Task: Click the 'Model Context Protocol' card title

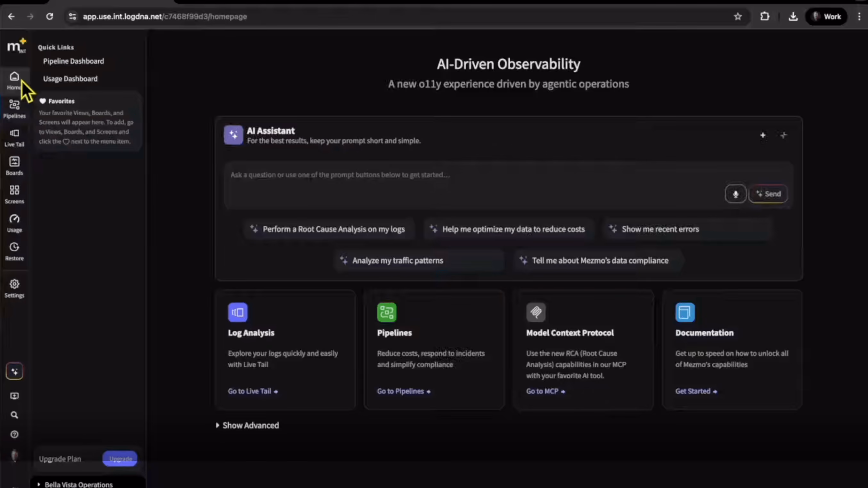Action: [570, 333]
